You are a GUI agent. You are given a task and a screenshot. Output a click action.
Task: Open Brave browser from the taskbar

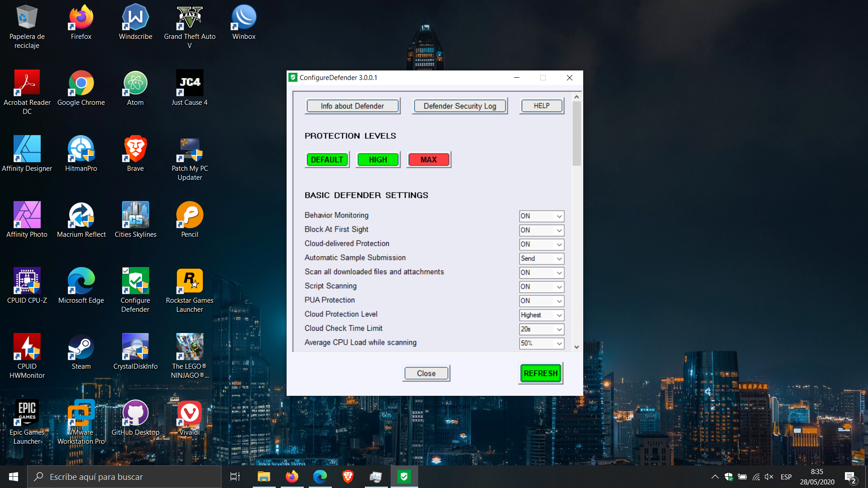click(348, 477)
